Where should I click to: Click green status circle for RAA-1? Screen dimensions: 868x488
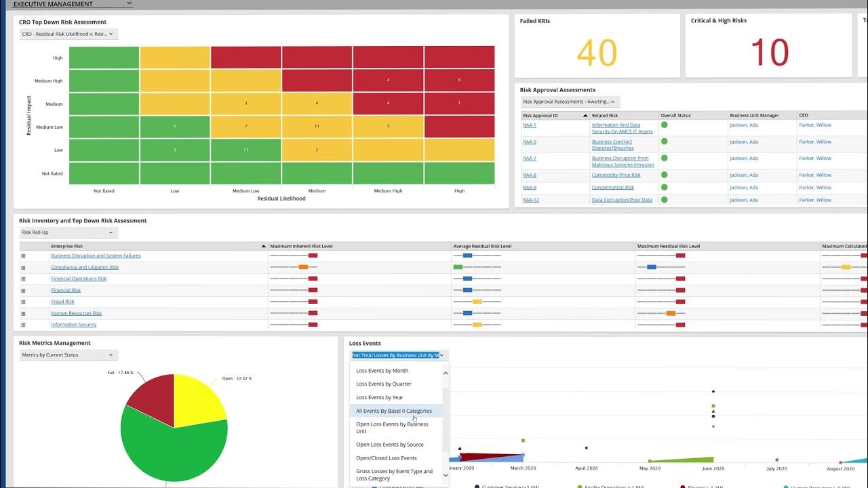tap(665, 125)
